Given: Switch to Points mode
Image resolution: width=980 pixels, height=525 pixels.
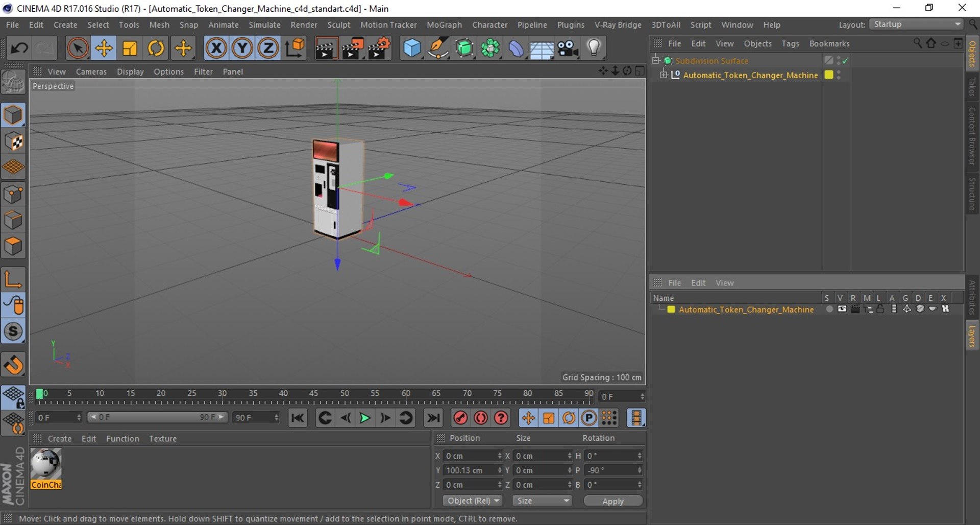Looking at the screenshot, I should point(13,194).
